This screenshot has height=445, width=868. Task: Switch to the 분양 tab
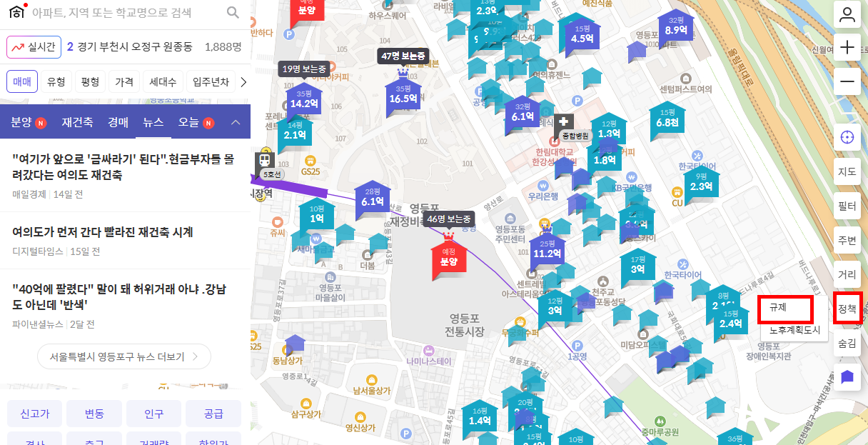[29, 122]
